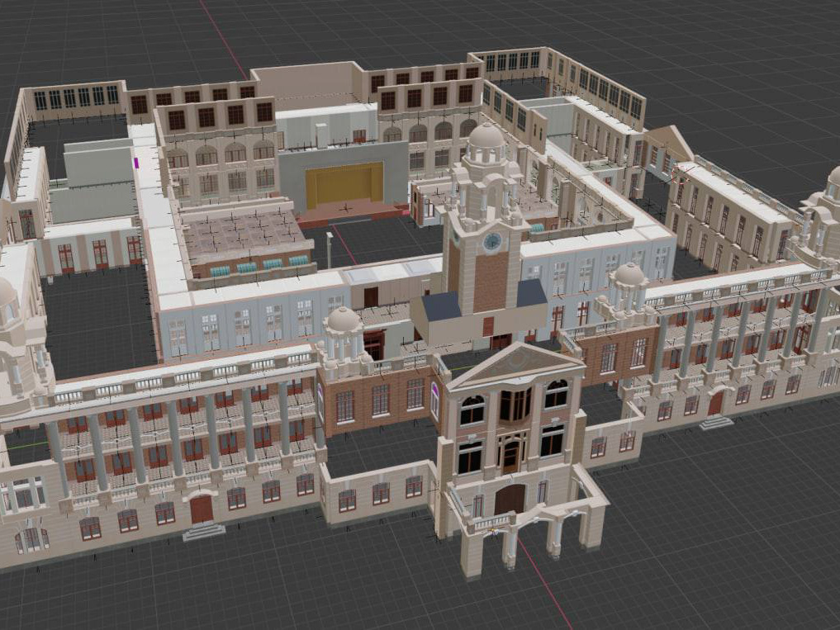Select the yellow stage curtain in the hall
This screenshot has height=630, width=840.
tap(345, 185)
